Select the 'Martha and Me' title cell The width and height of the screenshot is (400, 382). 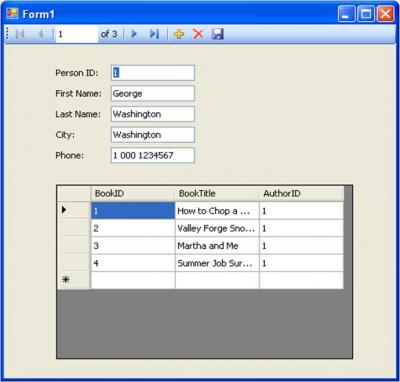[217, 246]
